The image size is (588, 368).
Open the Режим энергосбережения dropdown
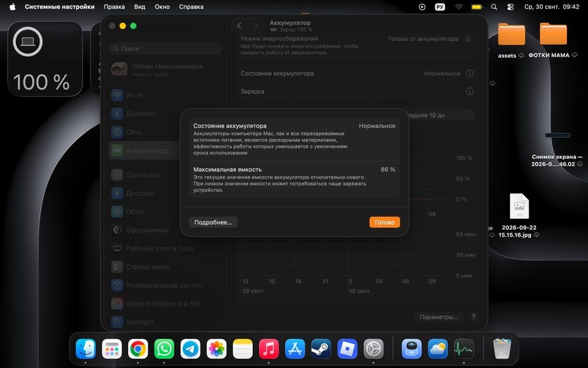429,39
